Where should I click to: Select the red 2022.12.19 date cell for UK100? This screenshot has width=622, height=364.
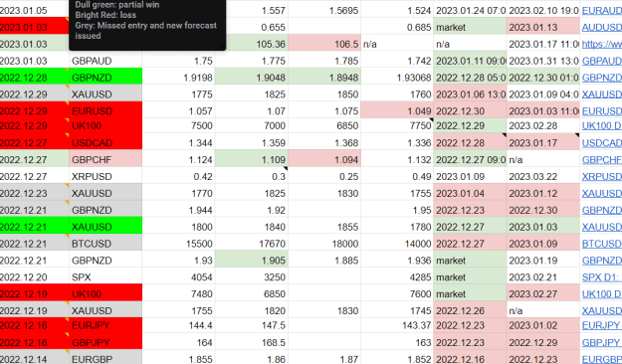click(x=34, y=293)
